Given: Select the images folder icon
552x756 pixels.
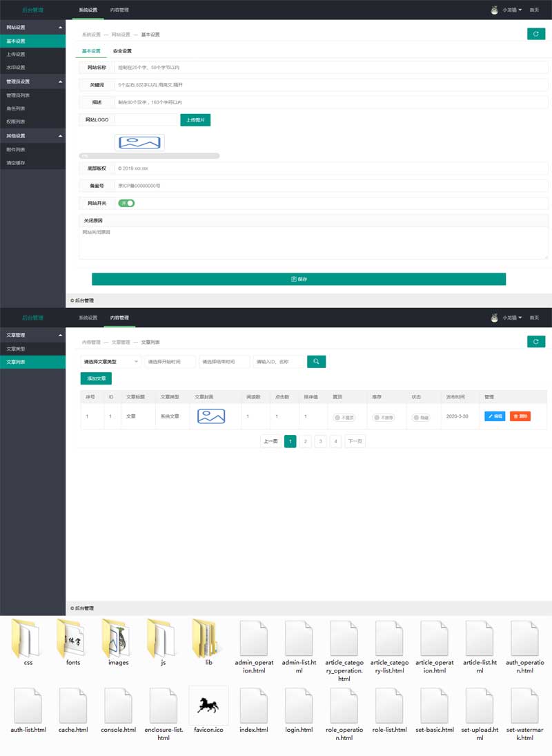Looking at the screenshot, I should (117, 639).
